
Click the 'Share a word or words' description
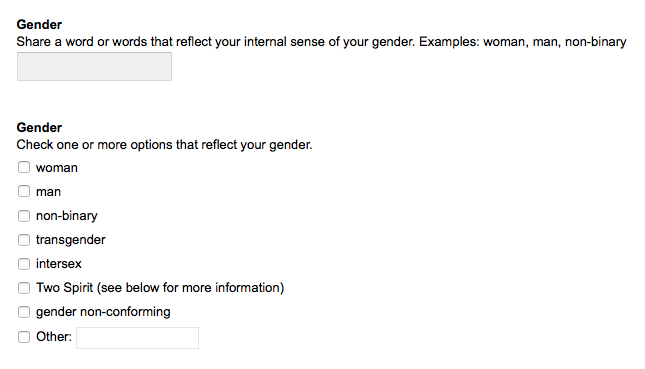[x=321, y=42]
